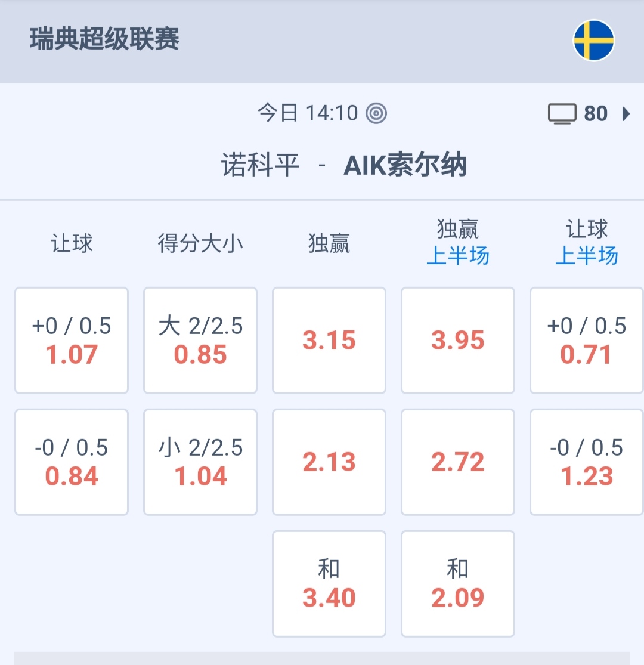This screenshot has height=665, width=644.
Task: Choose the full-time draw 和 3.40
Action: [329, 584]
